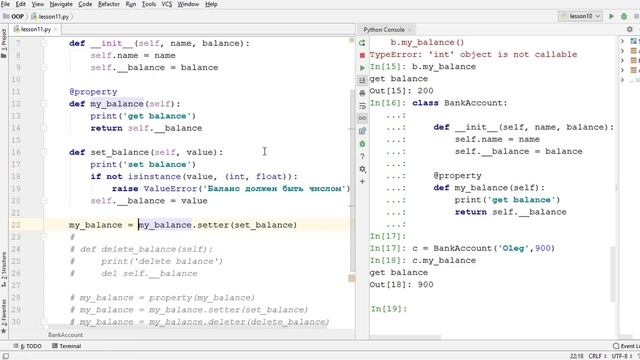The width and height of the screenshot is (640, 360).
Task: Click console vertical scrollbar thumb
Action: pyautogui.click(x=613, y=274)
